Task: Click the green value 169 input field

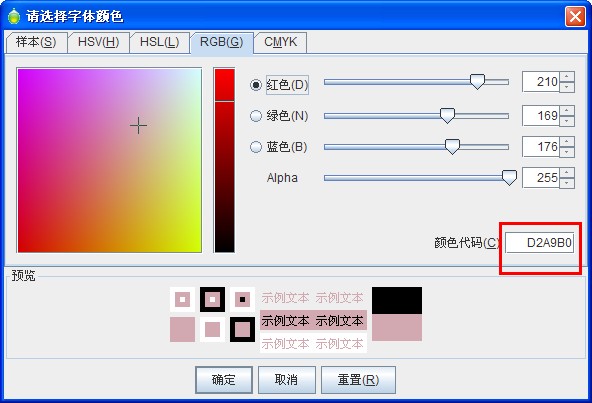Action: click(541, 116)
